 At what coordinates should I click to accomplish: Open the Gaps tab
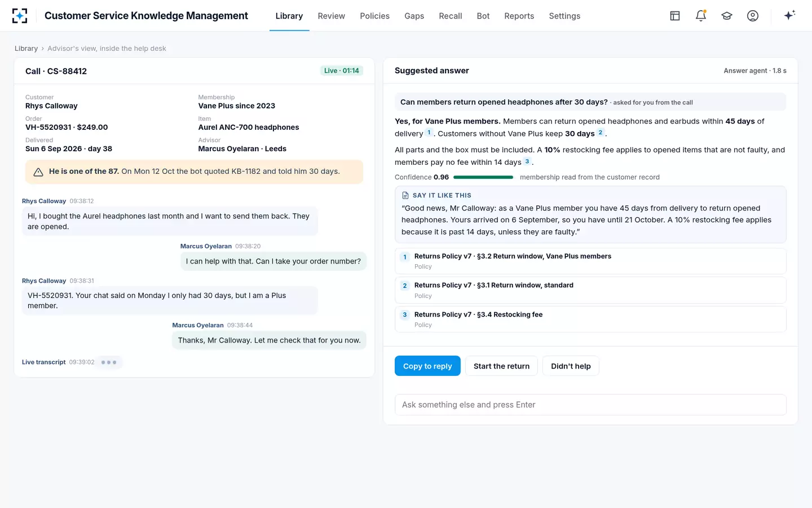[x=414, y=16]
